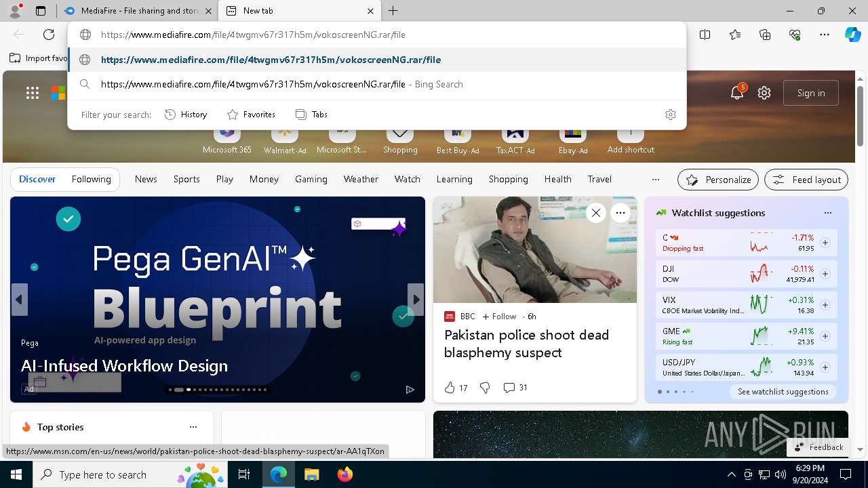Viewport: 868px width, 488px height.
Task: Click the Sign in button
Action: 811,93
